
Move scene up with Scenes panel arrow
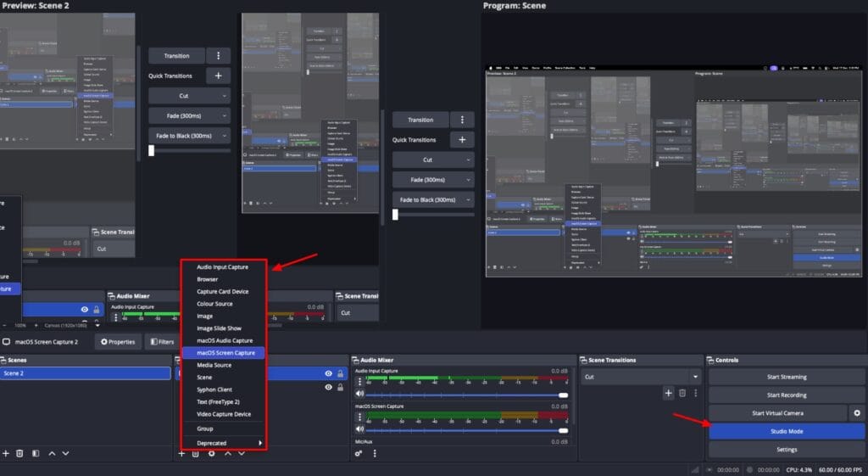pyautogui.click(x=52, y=454)
